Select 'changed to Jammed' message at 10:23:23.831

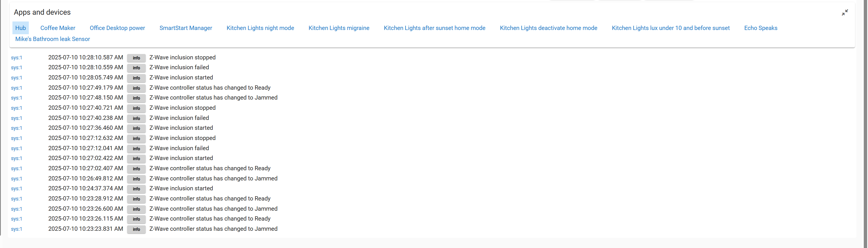pyautogui.click(x=213, y=229)
